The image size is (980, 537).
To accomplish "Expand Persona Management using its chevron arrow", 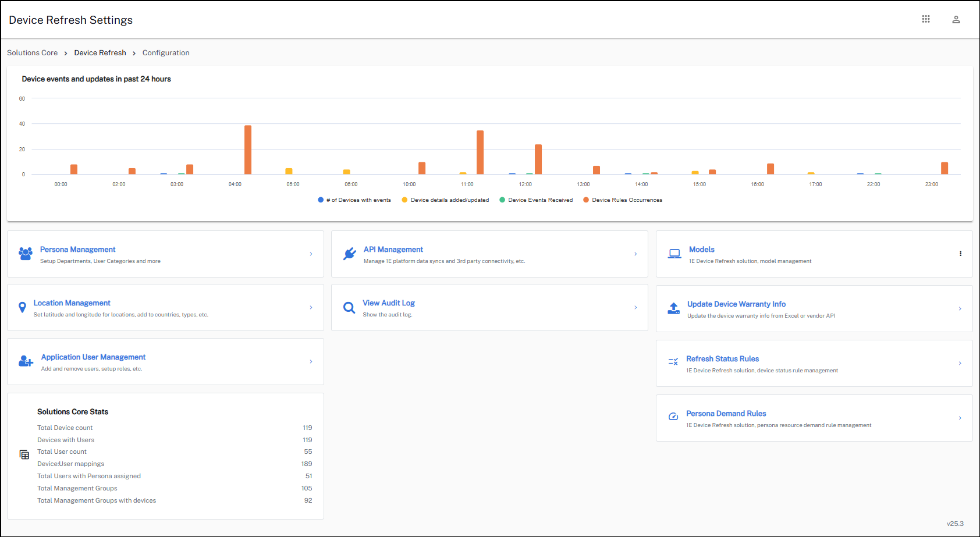I will [x=311, y=254].
